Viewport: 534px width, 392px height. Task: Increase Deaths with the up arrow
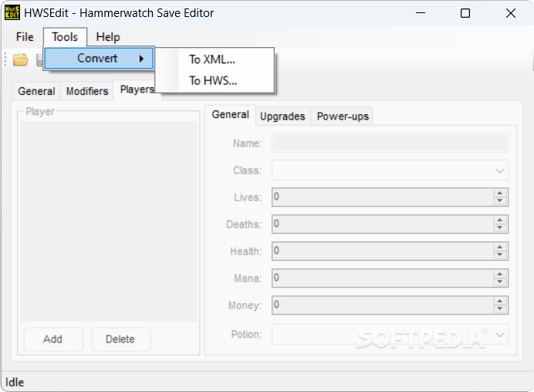click(499, 220)
